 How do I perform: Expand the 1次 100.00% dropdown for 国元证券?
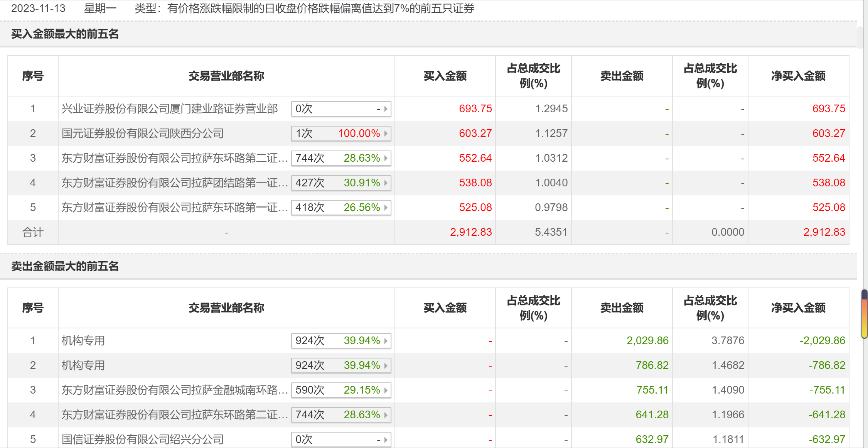(385, 134)
